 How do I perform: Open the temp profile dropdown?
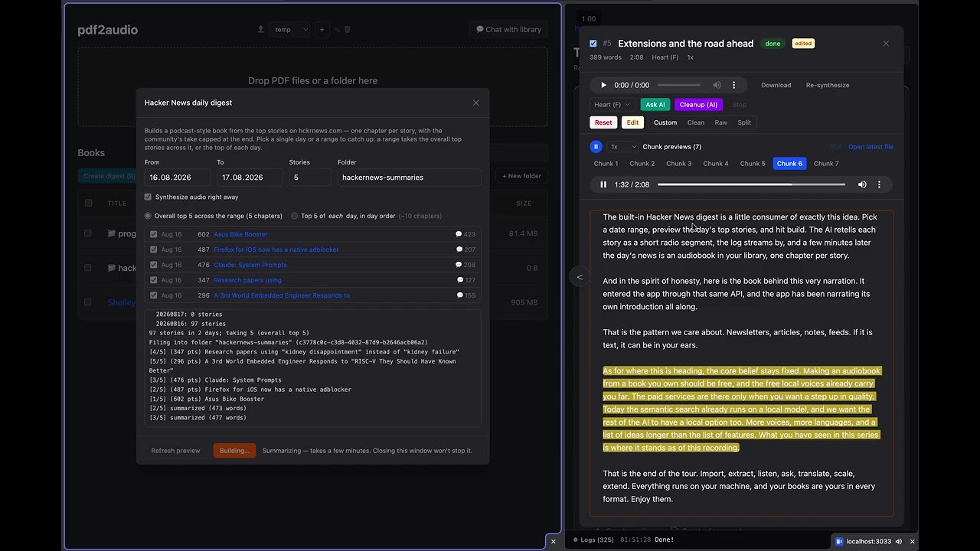tap(290, 29)
